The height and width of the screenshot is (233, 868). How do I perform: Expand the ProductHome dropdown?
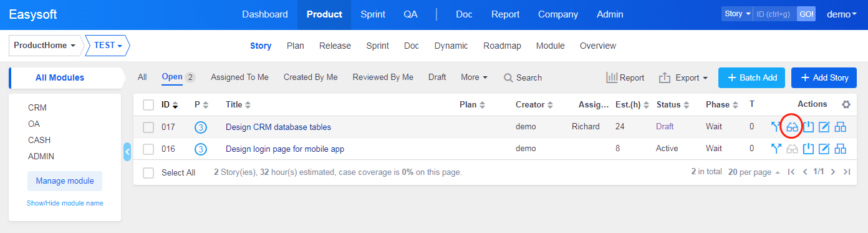[46, 46]
